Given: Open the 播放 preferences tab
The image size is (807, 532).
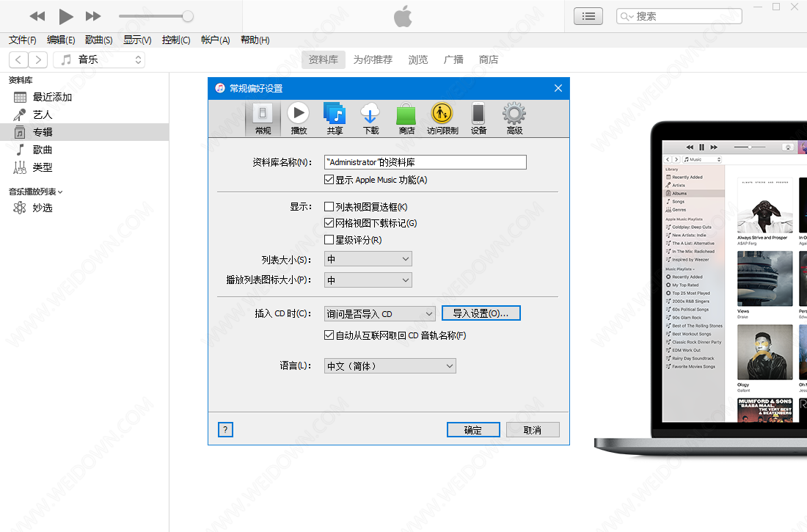Looking at the screenshot, I should 299,119.
